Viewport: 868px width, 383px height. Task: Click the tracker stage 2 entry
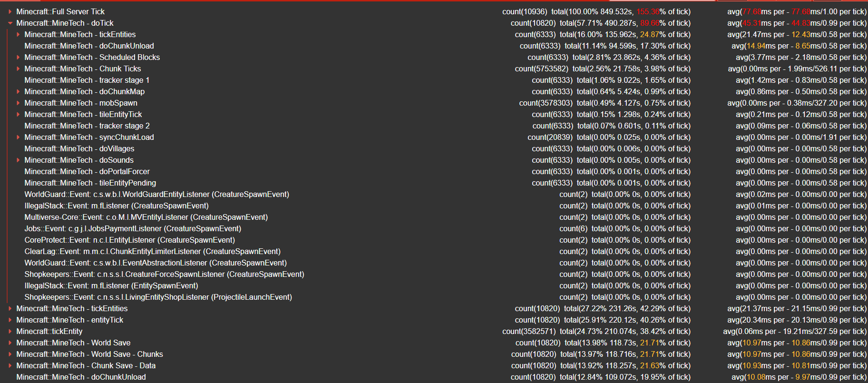tap(87, 126)
